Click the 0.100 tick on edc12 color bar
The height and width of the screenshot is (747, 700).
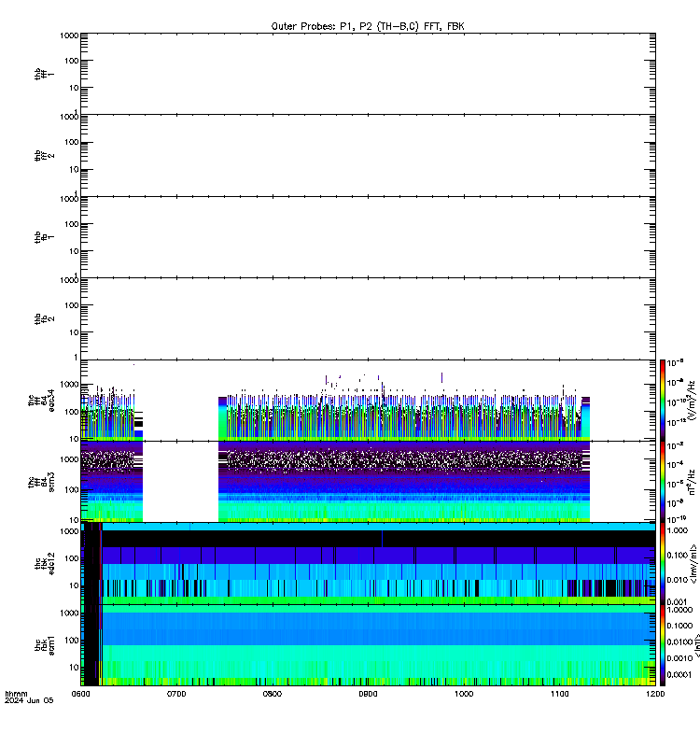point(678,555)
